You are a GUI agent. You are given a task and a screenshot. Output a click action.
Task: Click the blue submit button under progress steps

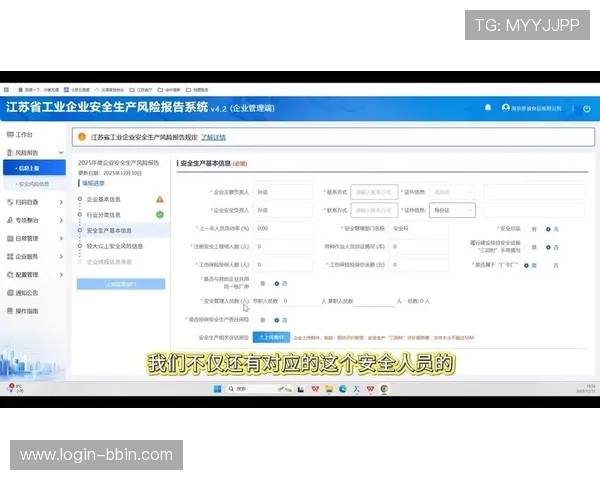coord(121,284)
